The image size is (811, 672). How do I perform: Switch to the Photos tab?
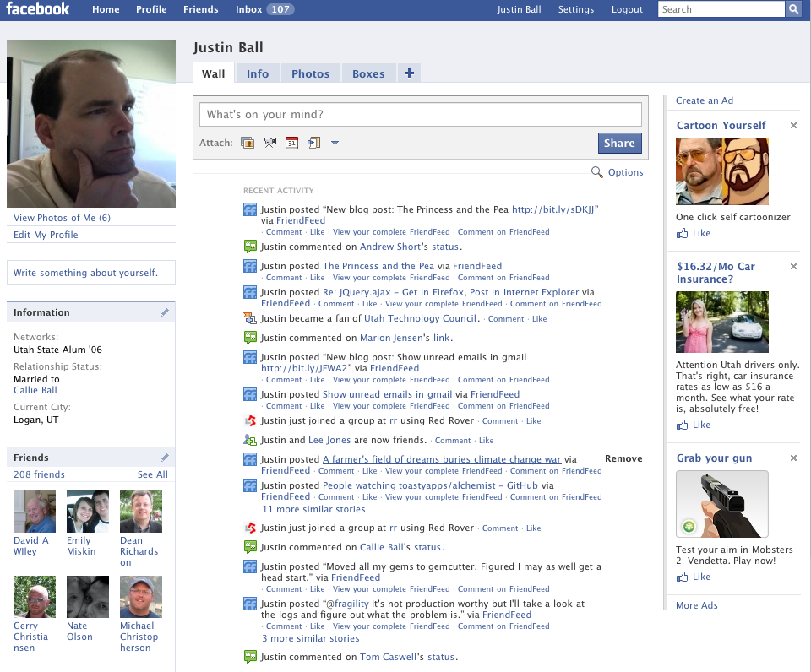point(310,73)
